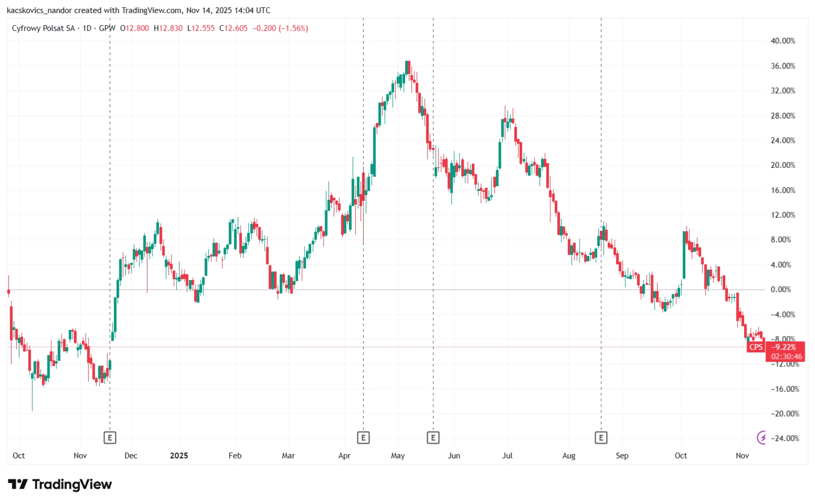Click the 0.00% scale label
The height and width of the screenshot is (504, 815).
click(780, 289)
